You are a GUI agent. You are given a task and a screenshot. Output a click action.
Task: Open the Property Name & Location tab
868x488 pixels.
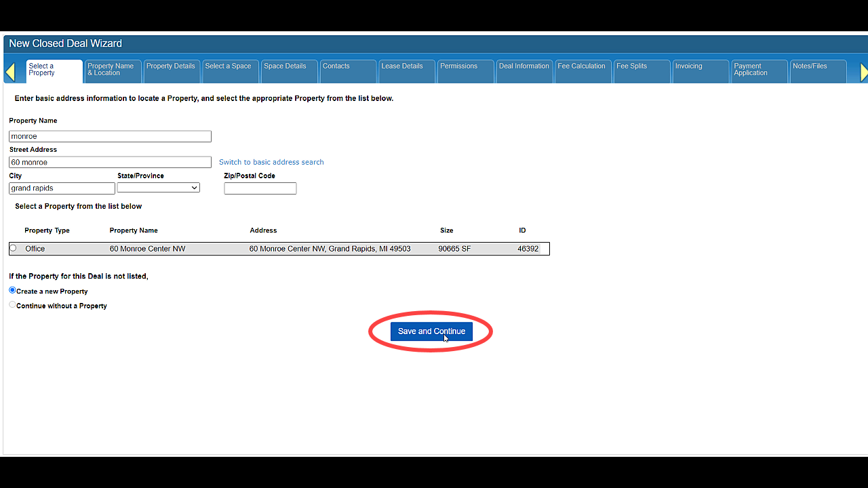[112, 70]
